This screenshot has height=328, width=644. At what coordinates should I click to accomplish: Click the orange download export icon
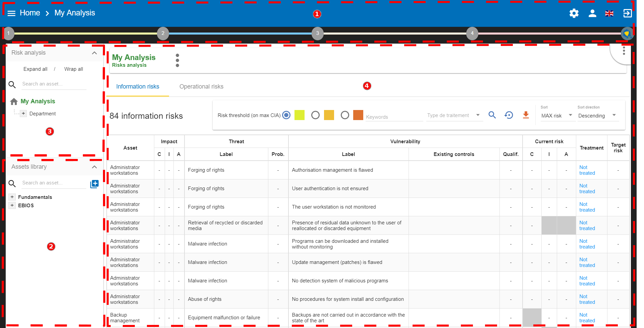click(x=526, y=115)
